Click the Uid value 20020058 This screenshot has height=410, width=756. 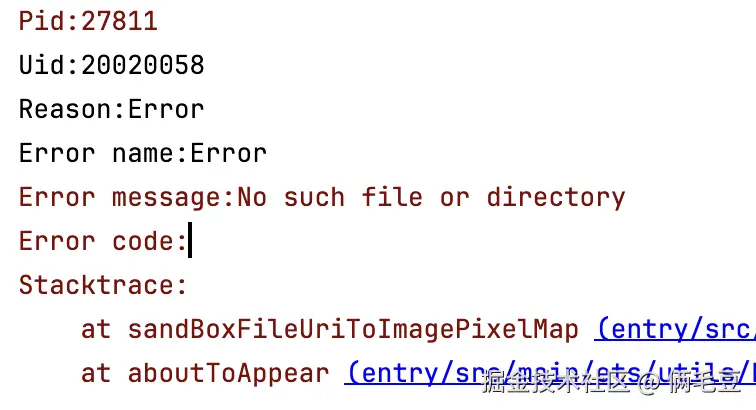(x=143, y=65)
